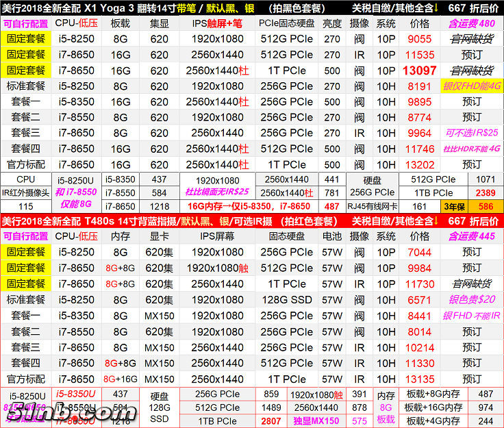Select the '硬盘 256G PCIe' cell
This screenshot has width=504, height=428.
click(373, 186)
